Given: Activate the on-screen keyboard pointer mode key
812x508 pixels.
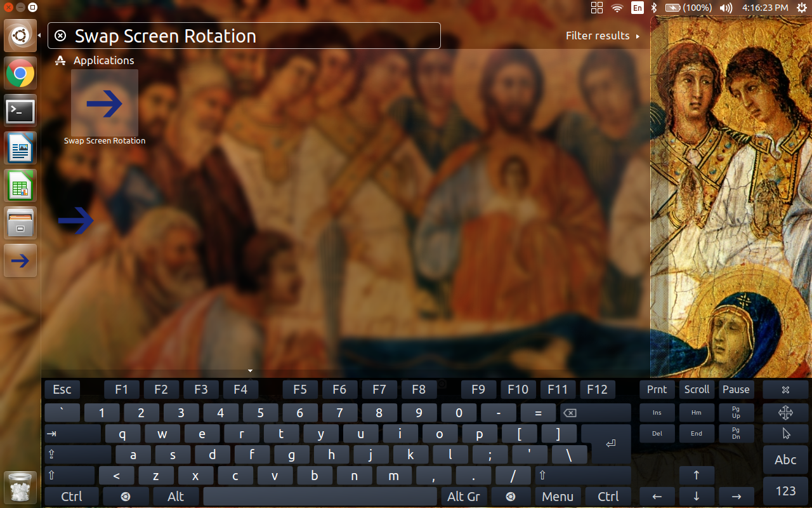Looking at the screenshot, I should (785, 434).
